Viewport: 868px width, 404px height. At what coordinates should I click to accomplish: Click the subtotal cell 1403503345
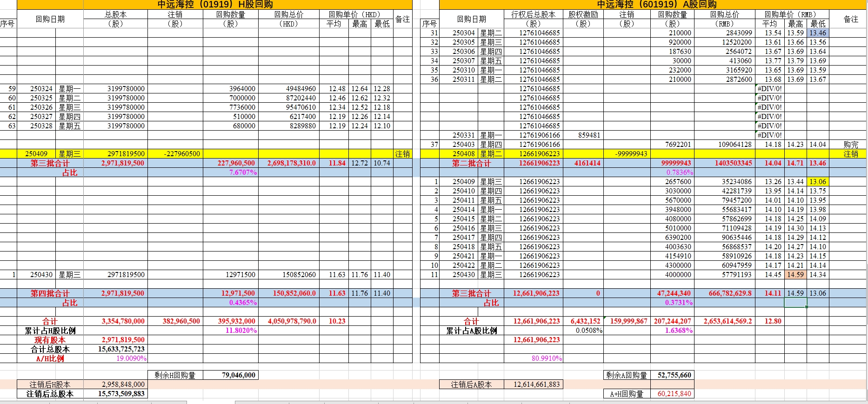(x=725, y=163)
